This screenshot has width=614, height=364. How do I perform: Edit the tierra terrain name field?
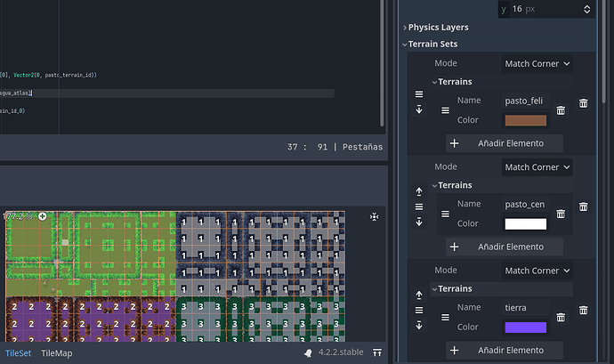525,308
